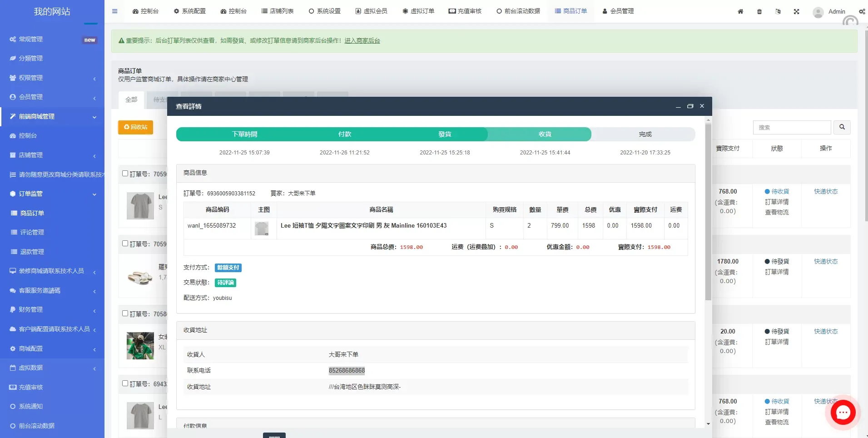Click the green 收貨 progress segment
This screenshot has width=868, height=438.
click(x=545, y=134)
